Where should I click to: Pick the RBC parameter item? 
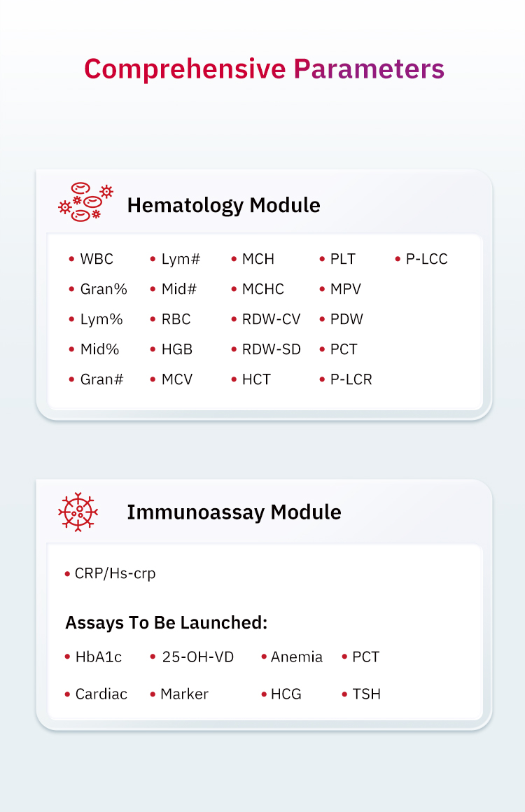(176, 319)
